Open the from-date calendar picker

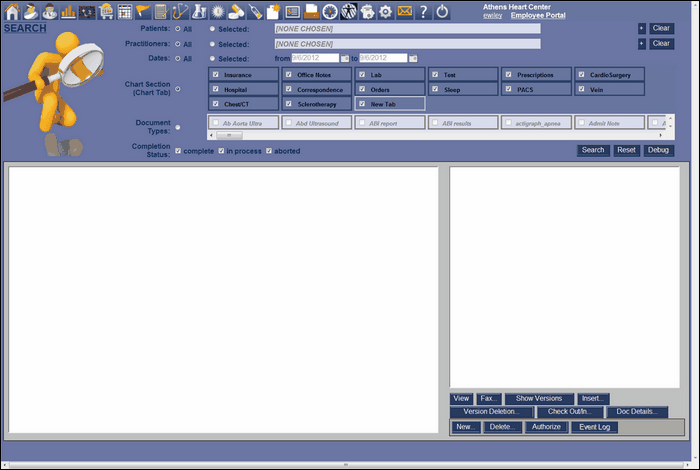point(345,58)
